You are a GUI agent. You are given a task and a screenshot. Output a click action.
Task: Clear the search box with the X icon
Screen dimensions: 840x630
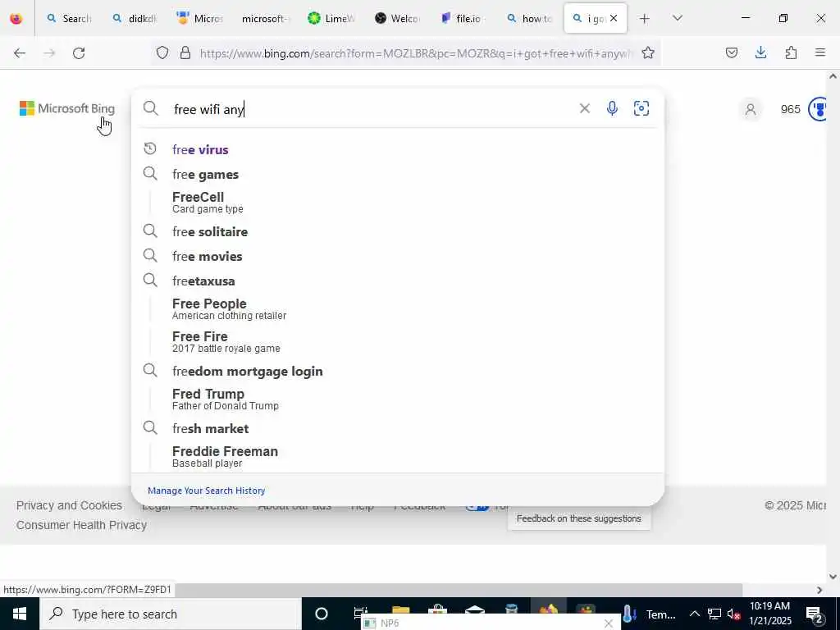coord(584,109)
